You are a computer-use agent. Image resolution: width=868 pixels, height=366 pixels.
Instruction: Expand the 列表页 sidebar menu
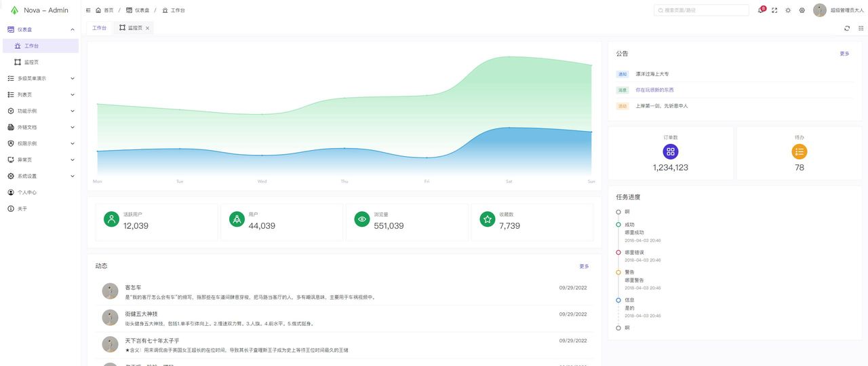pyautogui.click(x=41, y=94)
